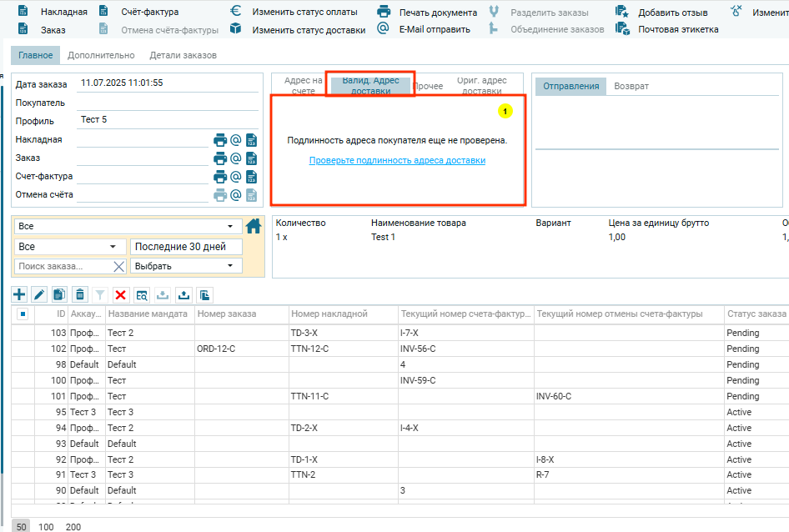Click the document icon in the Счет-фактура row

tap(251, 177)
